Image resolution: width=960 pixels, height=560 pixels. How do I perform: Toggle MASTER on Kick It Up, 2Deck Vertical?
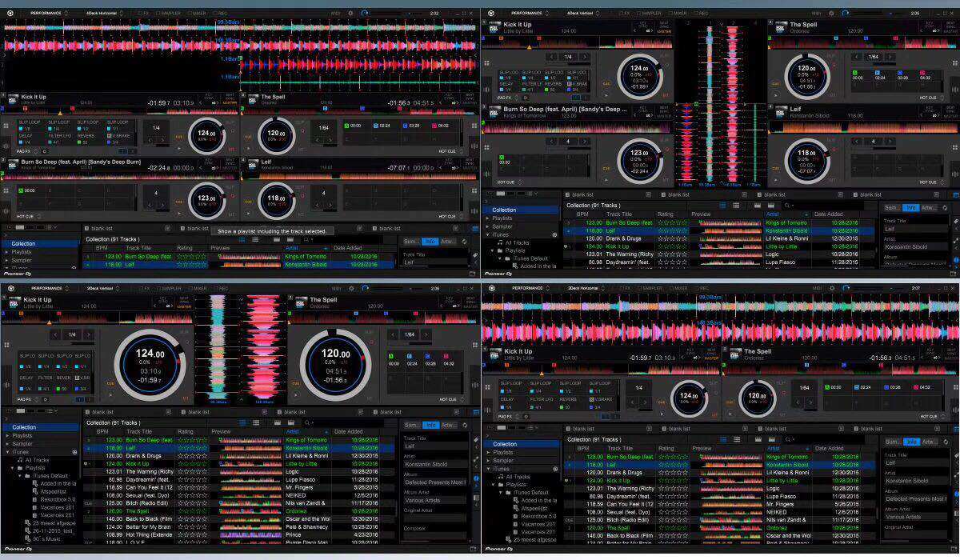[184, 306]
